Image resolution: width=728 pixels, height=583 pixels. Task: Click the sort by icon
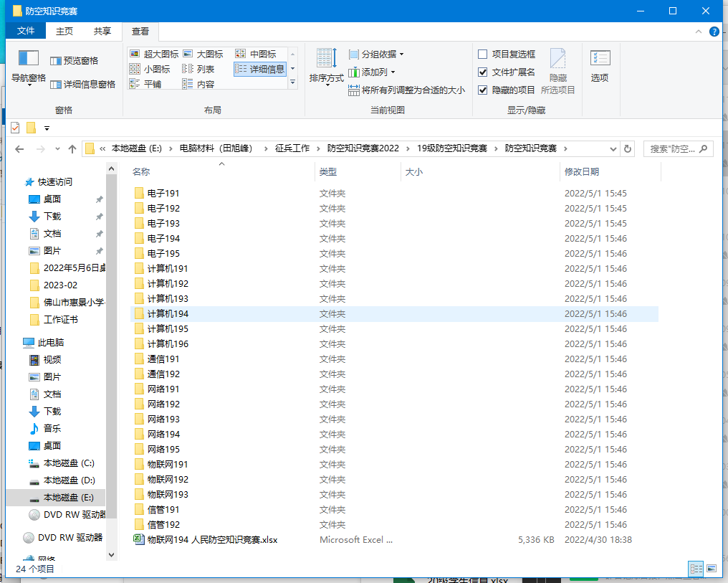(x=326, y=60)
